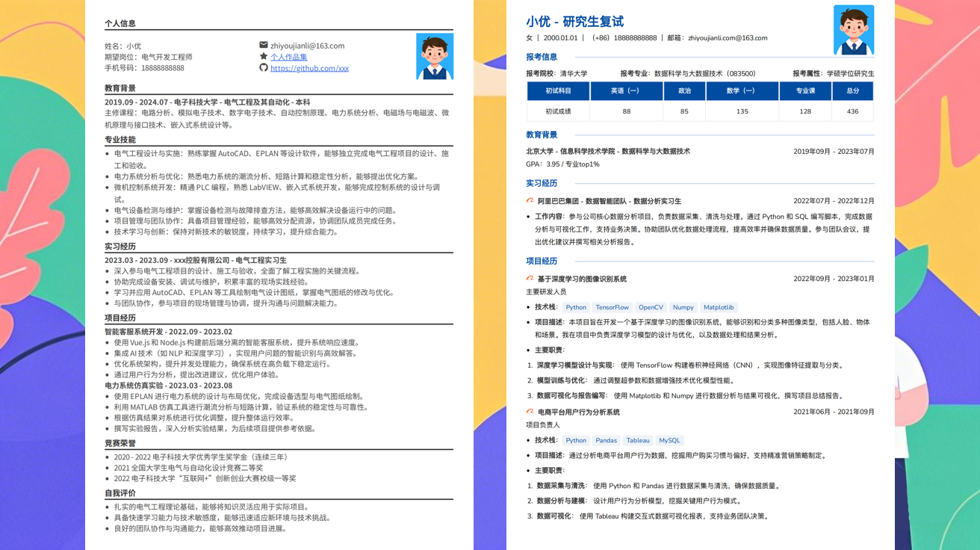This screenshot has width=980, height=550.
Task: Click the score cell showing 85
Action: pyautogui.click(x=684, y=111)
